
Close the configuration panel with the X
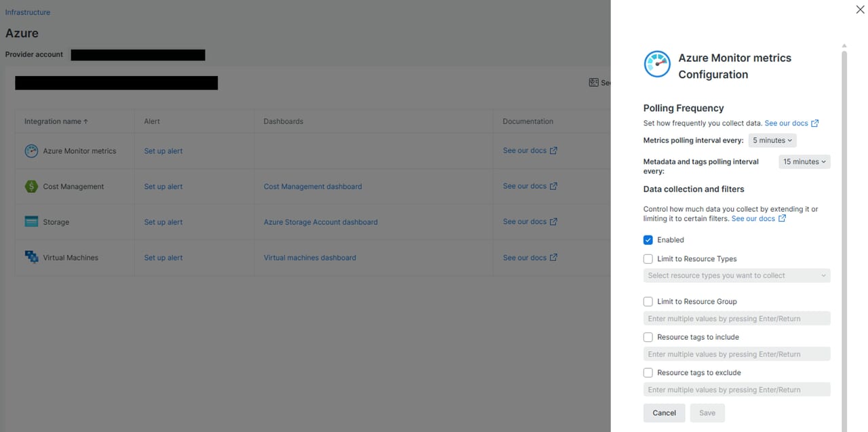860,9
